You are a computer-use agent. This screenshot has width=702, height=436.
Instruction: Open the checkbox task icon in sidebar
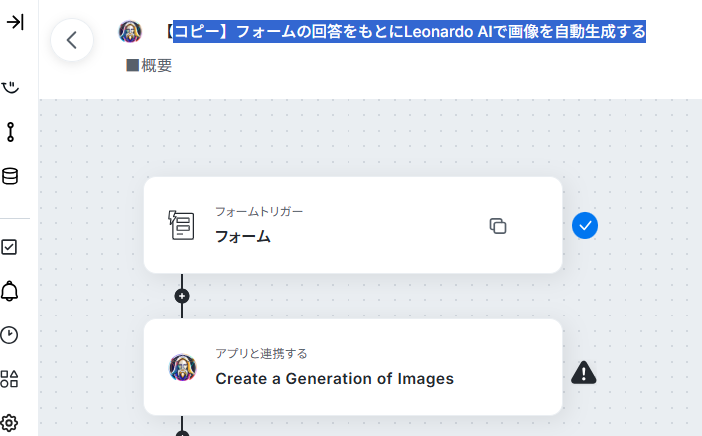coord(9,247)
